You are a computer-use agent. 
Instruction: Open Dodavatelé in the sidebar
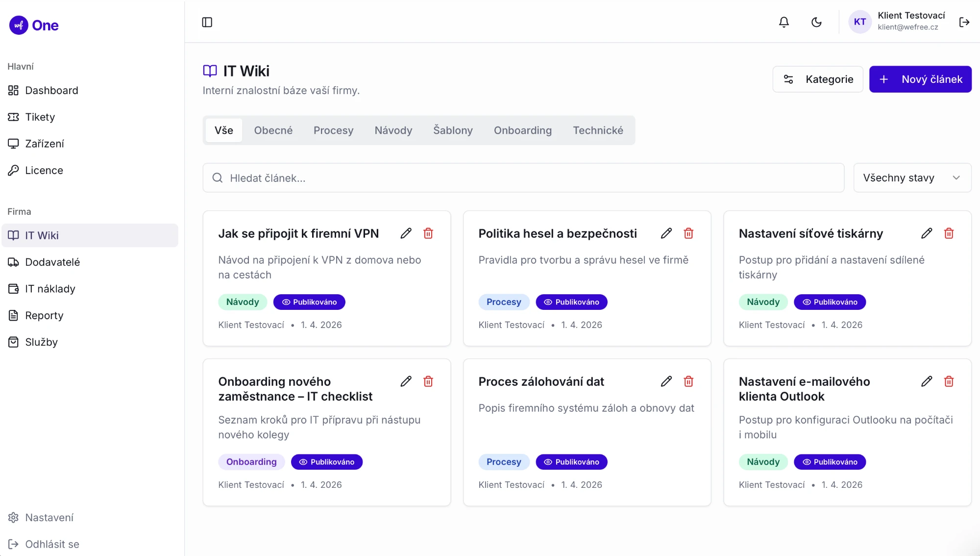pos(90,262)
